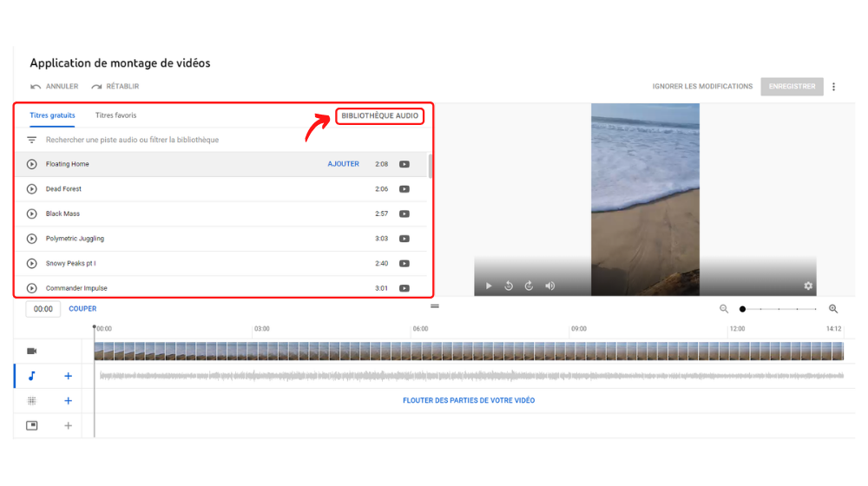Open the Bibliothèque audio link
Viewport: 868px width, 486px height.
point(380,115)
